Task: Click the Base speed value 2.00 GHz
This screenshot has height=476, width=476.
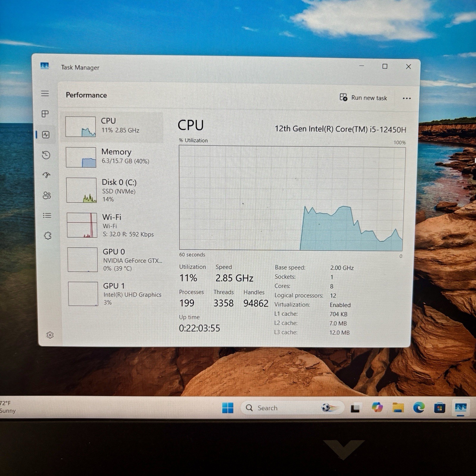Action: [x=342, y=268]
